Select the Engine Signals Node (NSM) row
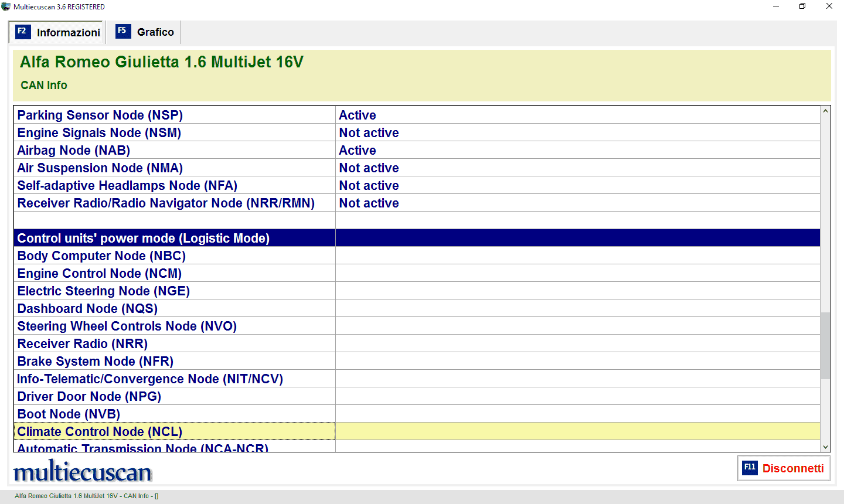Screen dimensions: 844x504 tap(417, 132)
